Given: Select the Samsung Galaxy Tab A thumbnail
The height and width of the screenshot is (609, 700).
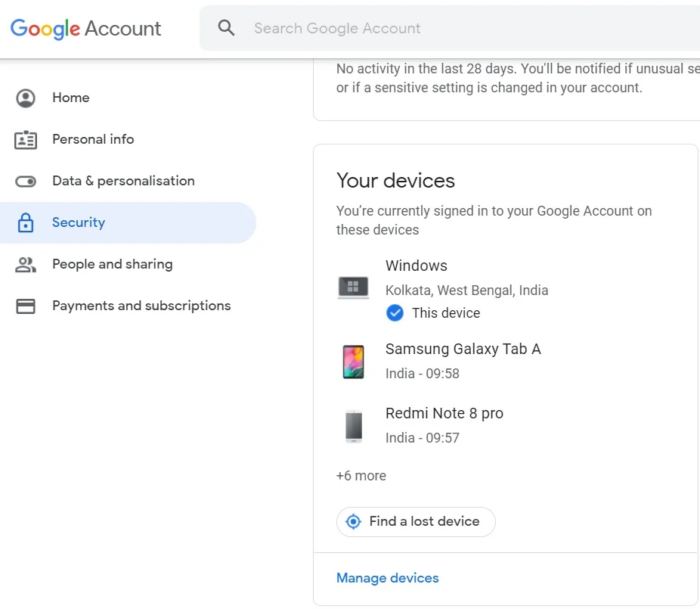Looking at the screenshot, I should [353, 362].
